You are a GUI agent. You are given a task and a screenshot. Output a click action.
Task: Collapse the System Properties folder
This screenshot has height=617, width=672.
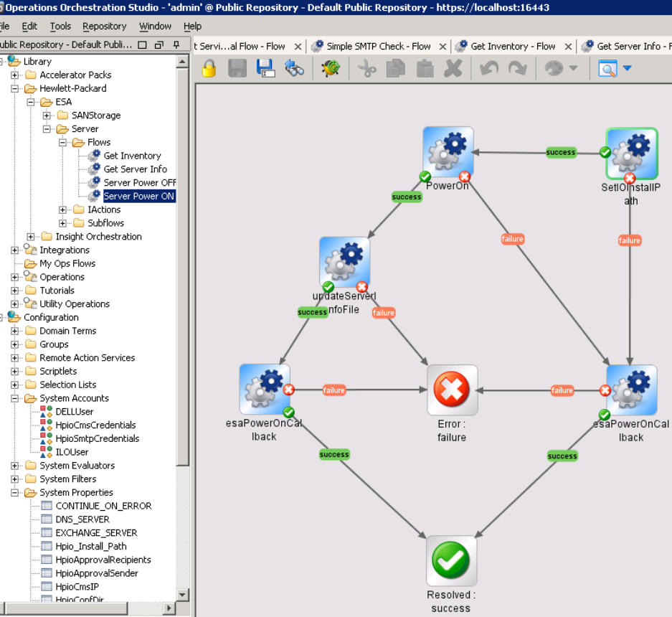click(14, 493)
